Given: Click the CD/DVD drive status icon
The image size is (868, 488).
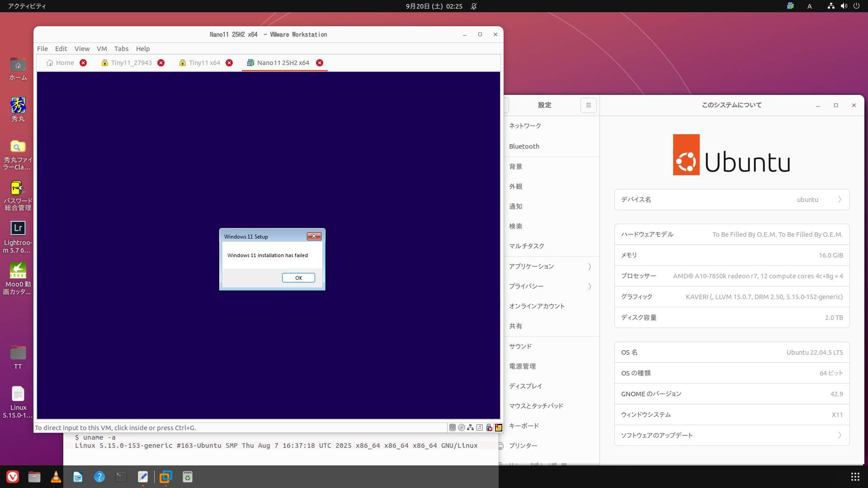Looking at the screenshot, I should pyautogui.click(x=461, y=427).
